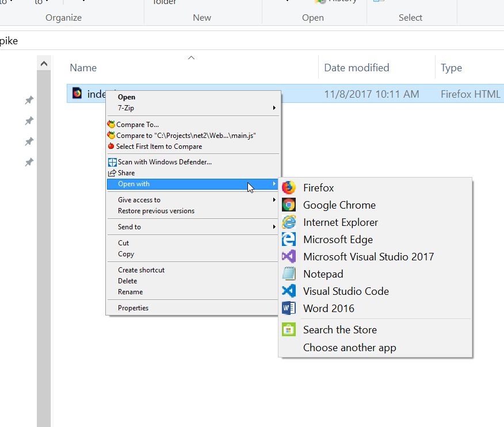The height and width of the screenshot is (427, 504).
Task: Open file with Firefox
Action: [375, 187]
